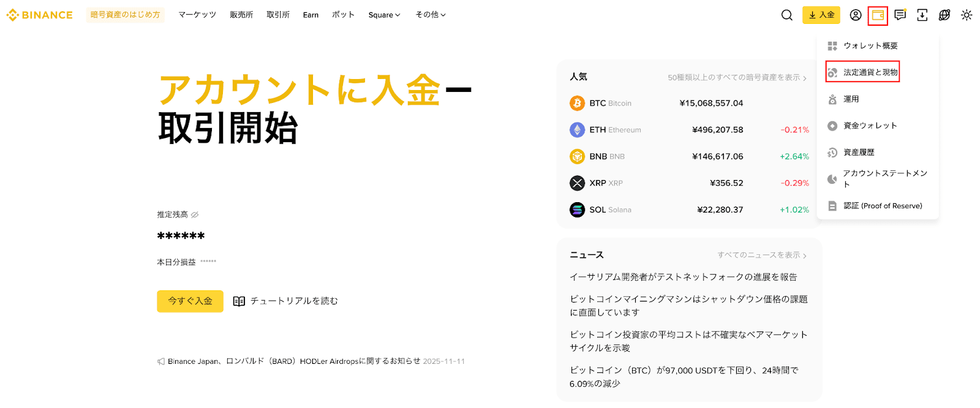Click the Binance logo

(x=40, y=15)
